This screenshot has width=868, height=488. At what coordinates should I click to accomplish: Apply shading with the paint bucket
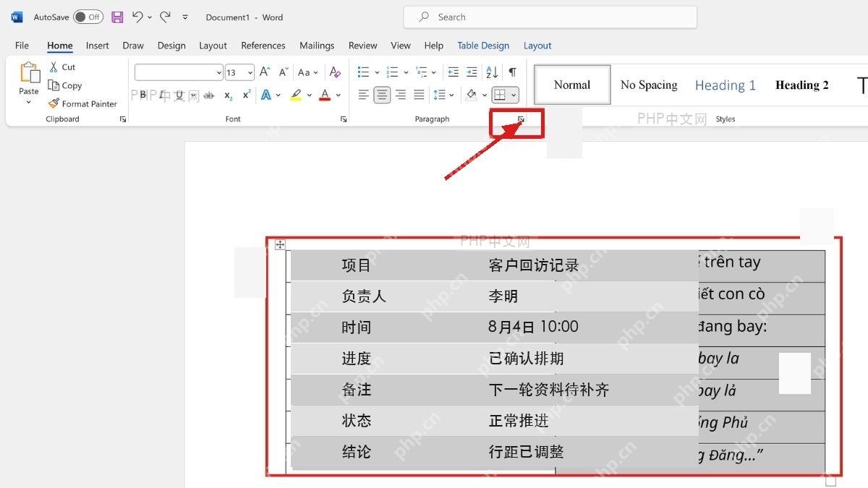(471, 95)
